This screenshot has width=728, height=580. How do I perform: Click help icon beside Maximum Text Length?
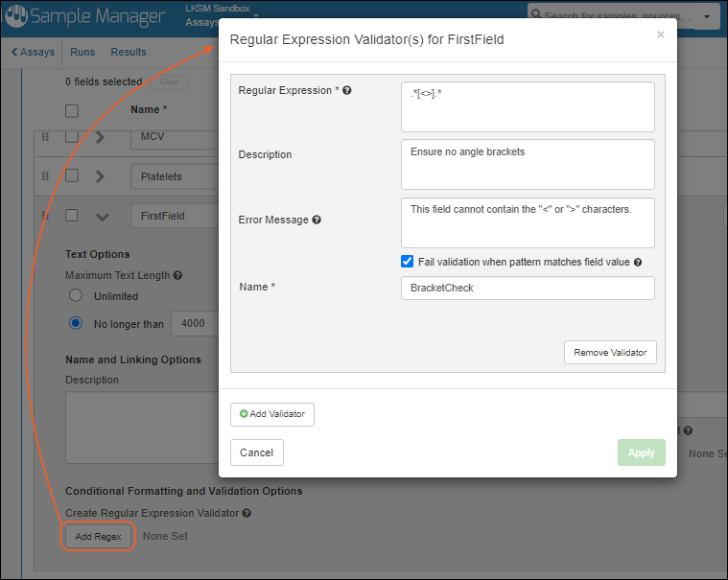click(178, 275)
